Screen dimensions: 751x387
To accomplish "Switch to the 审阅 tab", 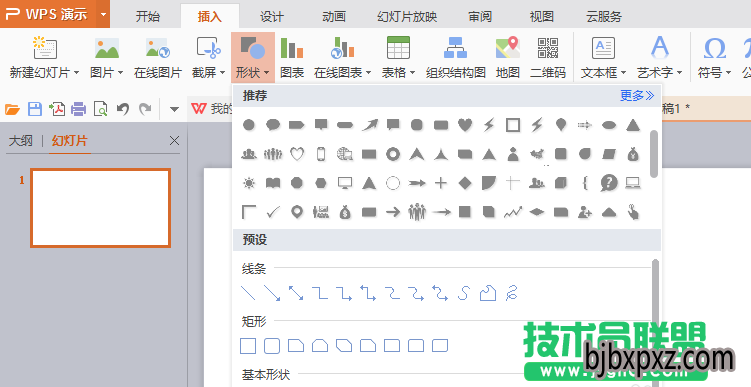I will 480,16.
